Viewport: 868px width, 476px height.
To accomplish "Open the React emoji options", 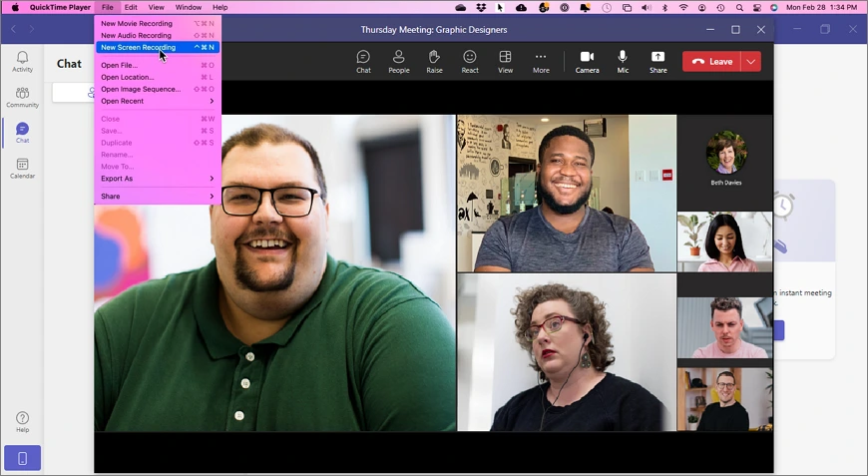I will [470, 62].
